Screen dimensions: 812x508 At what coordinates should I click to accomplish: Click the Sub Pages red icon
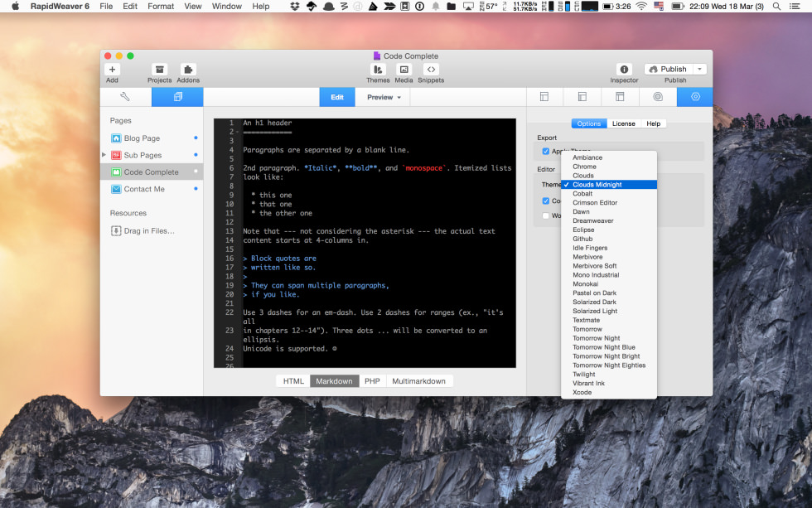pos(116,155)
